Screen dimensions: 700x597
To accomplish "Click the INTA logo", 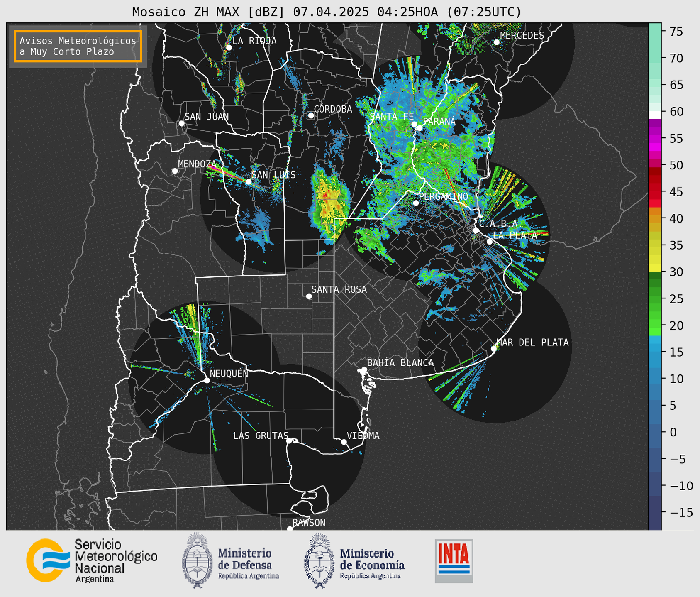I will [454, 561].
